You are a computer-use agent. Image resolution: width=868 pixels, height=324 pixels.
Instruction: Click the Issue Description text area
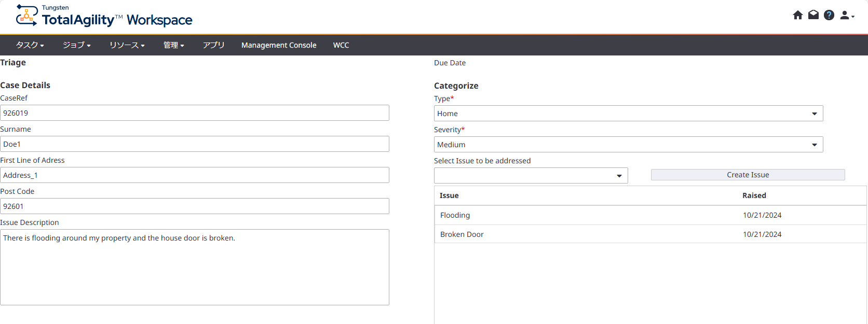pyautogui.click(x=195, y=267)
